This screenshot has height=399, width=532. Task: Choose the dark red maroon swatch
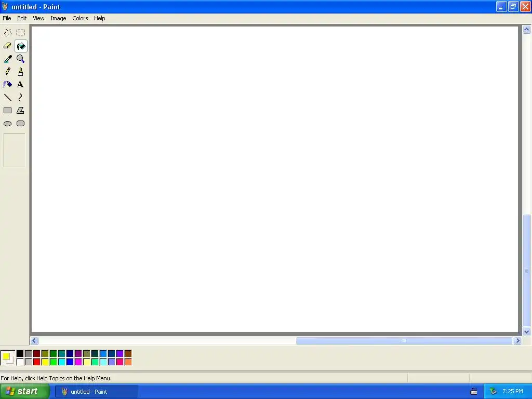click(x=37, y=353)
